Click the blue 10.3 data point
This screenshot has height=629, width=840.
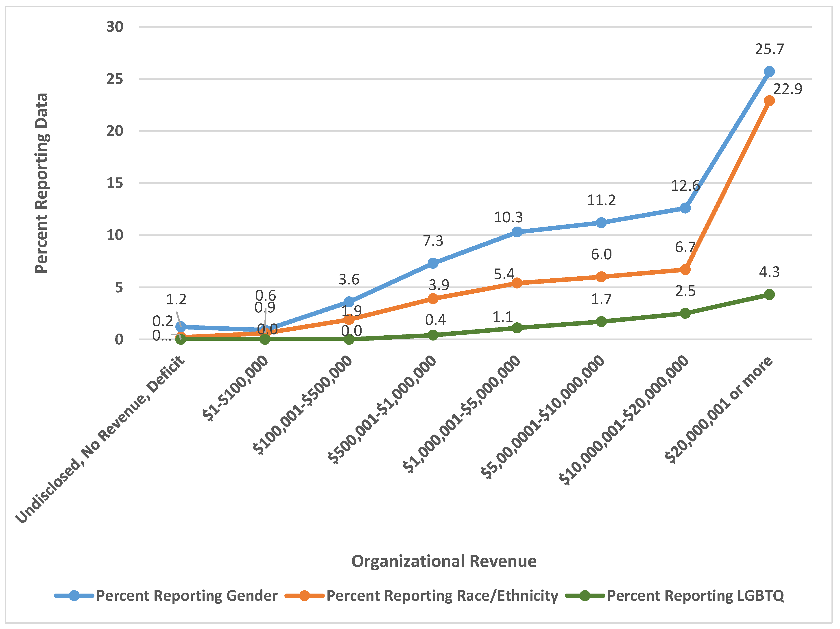click(x=517, y=232)
